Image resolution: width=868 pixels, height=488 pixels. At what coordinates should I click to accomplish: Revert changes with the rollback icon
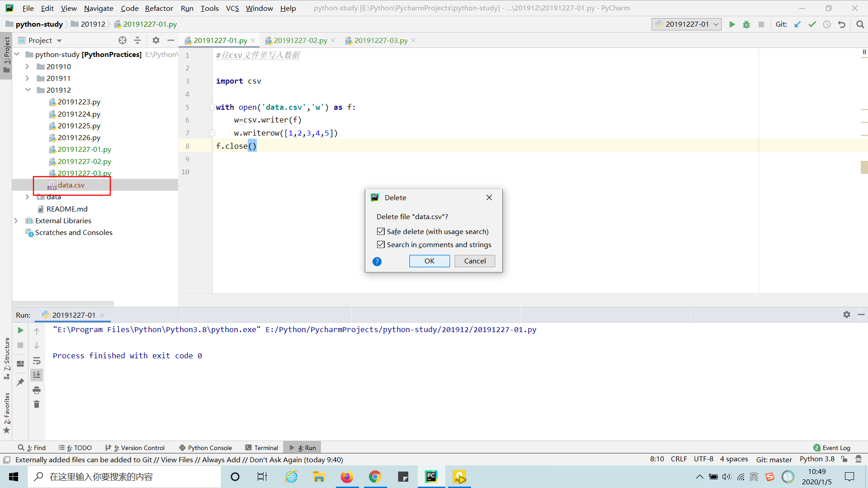842,24
